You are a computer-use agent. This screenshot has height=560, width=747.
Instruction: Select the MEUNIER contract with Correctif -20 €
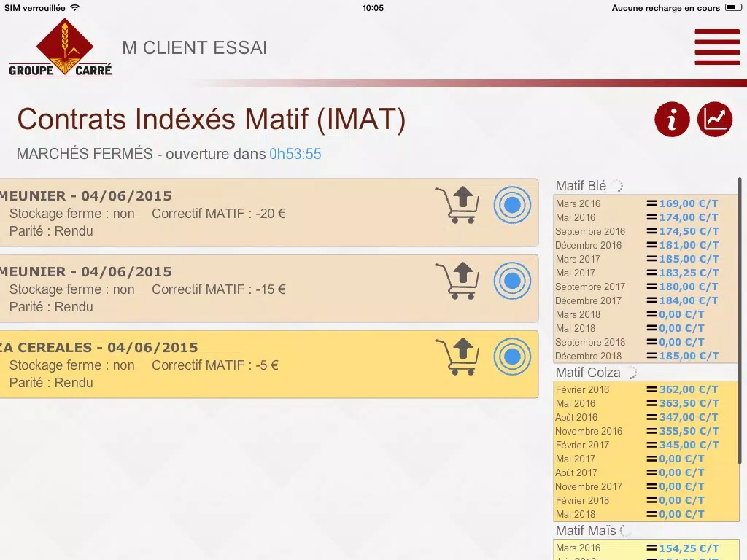point(269,212)
